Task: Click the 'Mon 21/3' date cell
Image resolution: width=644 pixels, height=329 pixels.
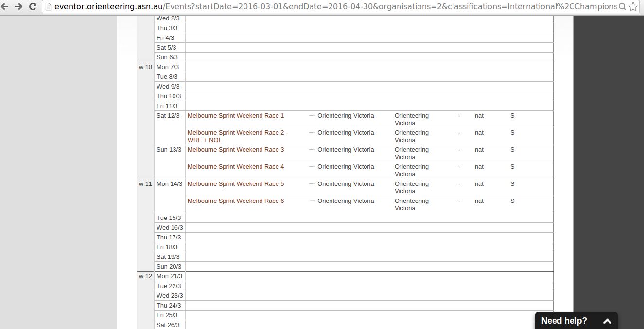Action: click(x=169, y=276)
